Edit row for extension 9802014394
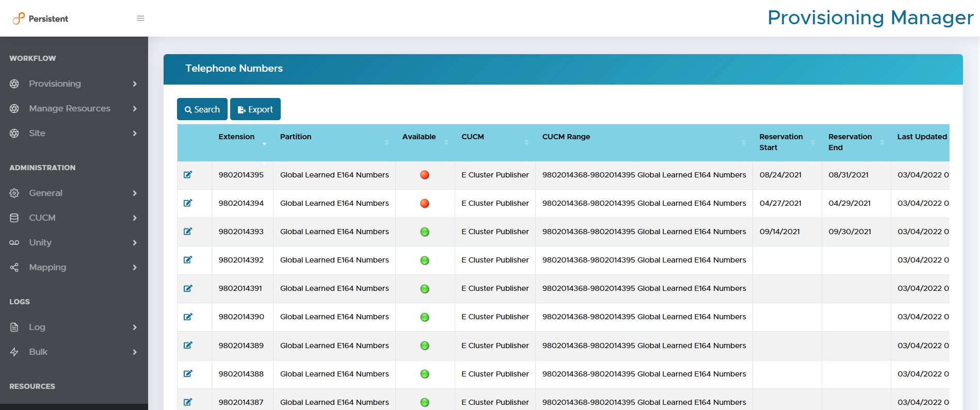This screenshot has height=410, width=980. click(188, 203)
